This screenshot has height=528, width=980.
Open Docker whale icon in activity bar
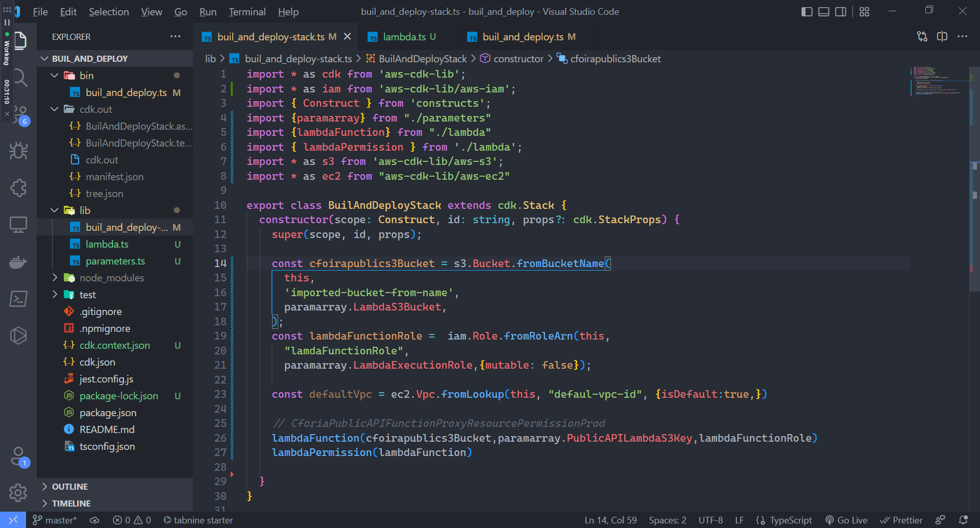[18, 262]
